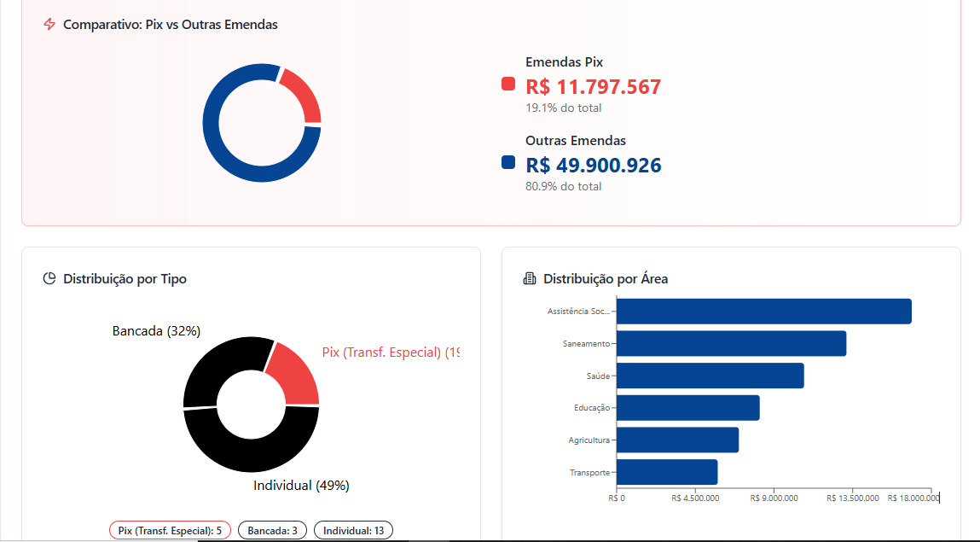Screen dimensions: 980x542
Task: Click the blue Outras Emendas legend square
Action: click(508, 162)
